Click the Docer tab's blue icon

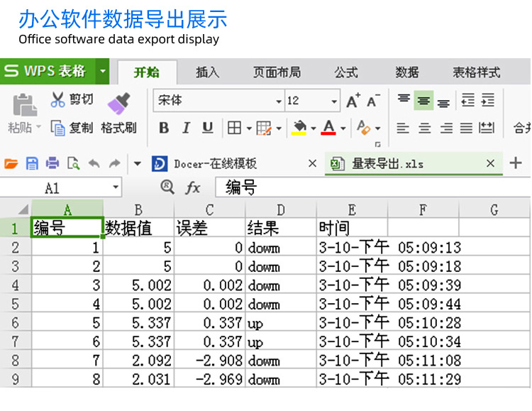pyautogui.click(x=160, y=164)
